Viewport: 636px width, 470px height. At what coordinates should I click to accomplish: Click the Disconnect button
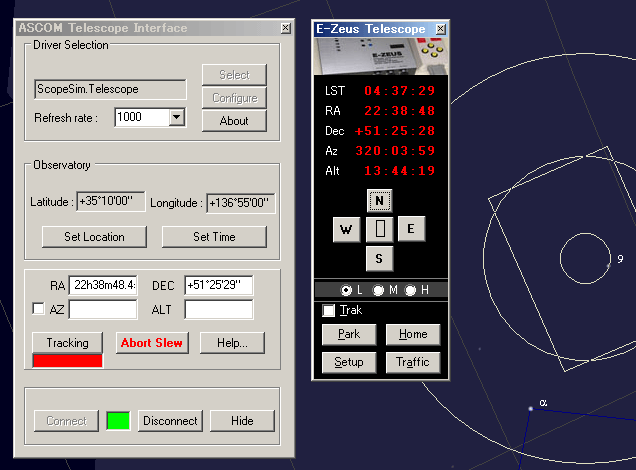[170, 421]
